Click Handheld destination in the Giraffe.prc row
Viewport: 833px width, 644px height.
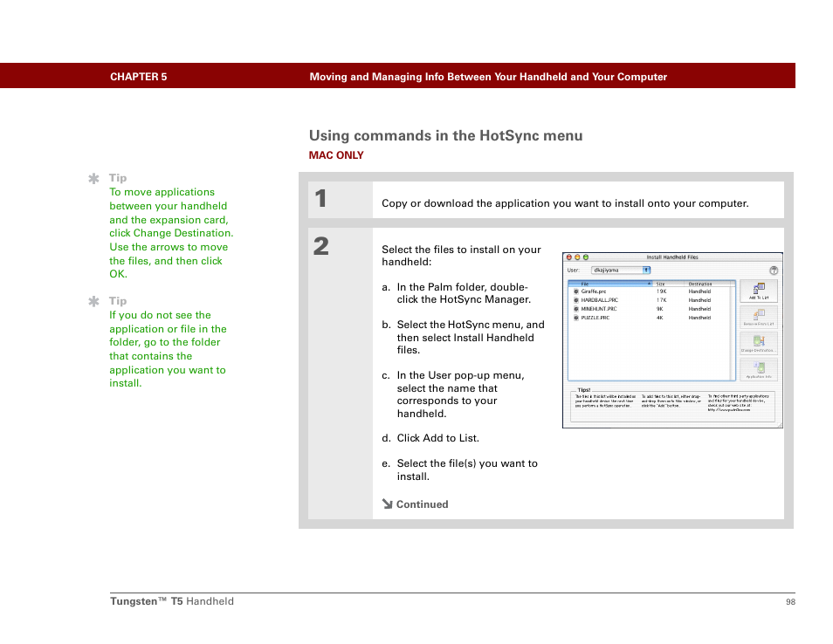point(699,291)
